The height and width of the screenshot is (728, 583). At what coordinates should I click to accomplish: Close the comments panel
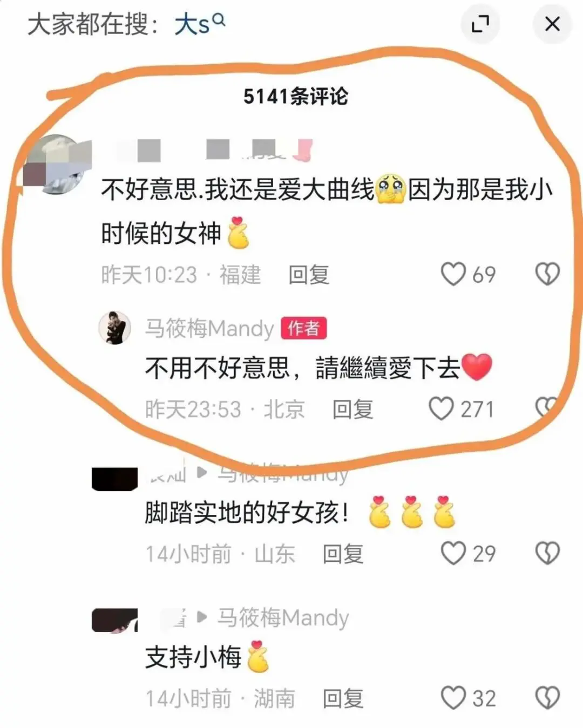(x=552, y=24)
